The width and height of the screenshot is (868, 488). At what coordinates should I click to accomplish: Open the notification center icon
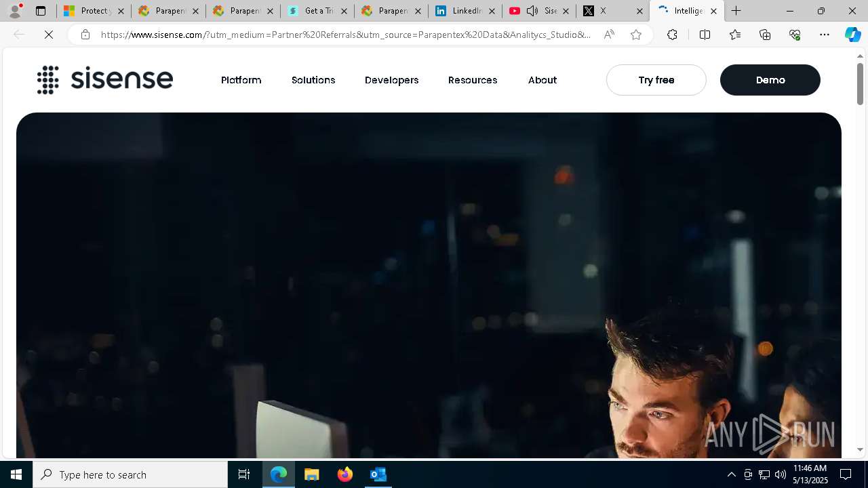click(846, 474)
